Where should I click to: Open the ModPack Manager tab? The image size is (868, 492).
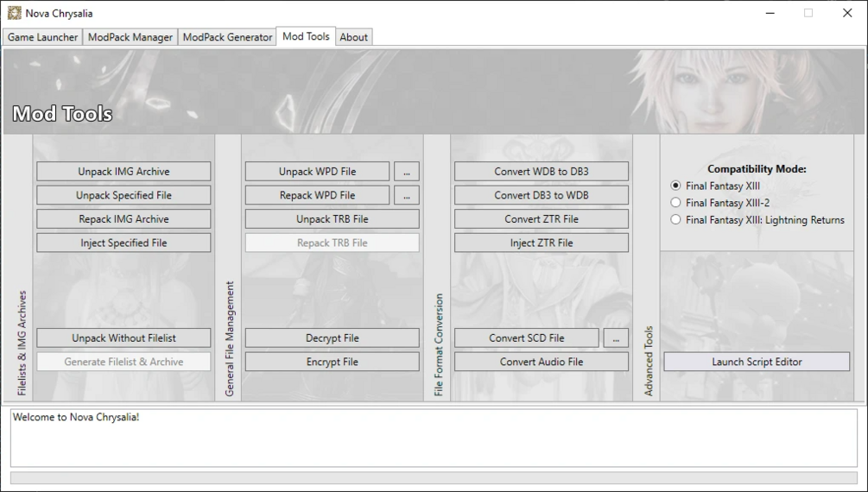[130, 37]
